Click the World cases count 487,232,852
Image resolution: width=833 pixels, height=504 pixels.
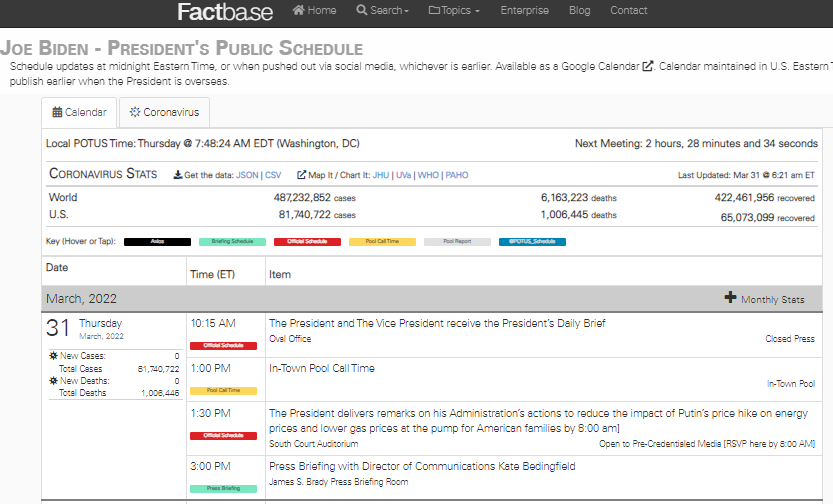coord(302,198)
